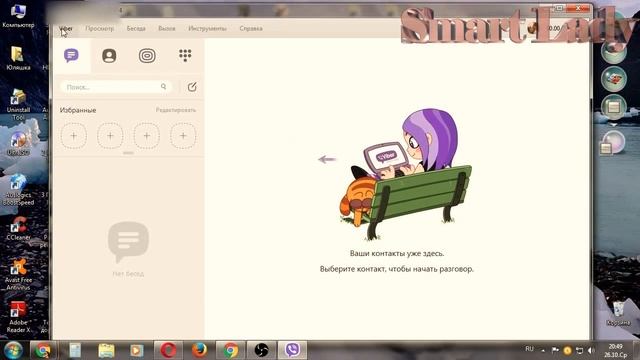Open the File Explorer taskbar icon
Screen dimensions: 640x360
click(106, 350)
